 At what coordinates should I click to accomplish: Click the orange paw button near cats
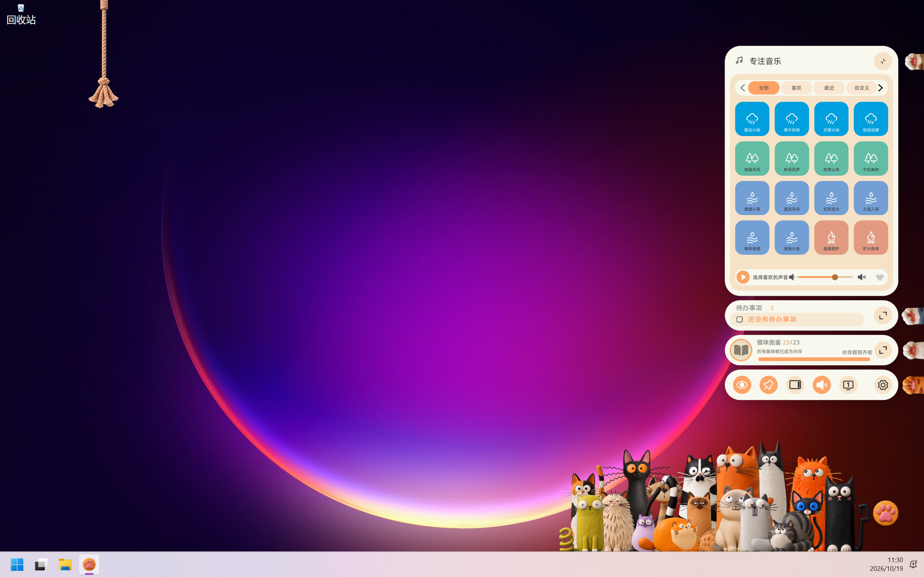tap(885, 513)
